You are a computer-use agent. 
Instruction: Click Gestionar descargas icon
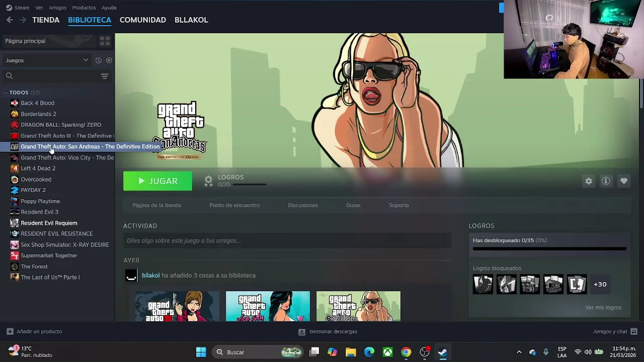302,332
